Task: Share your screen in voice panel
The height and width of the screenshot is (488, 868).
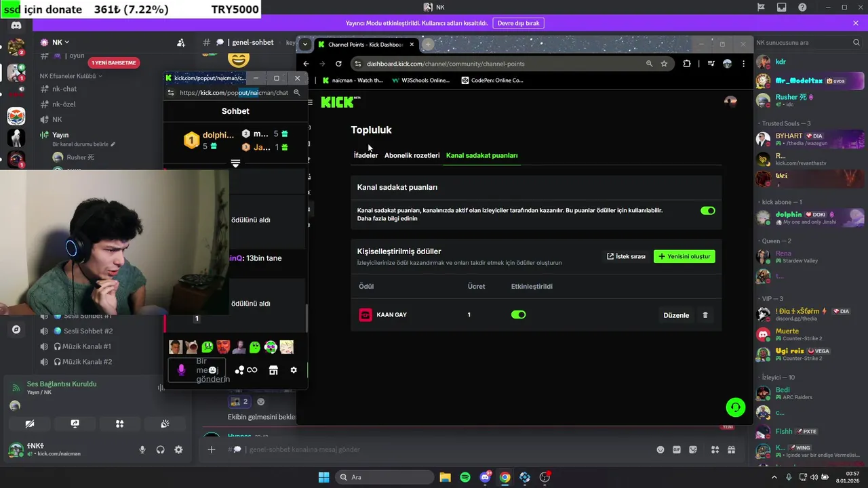Action: point(75,424)
